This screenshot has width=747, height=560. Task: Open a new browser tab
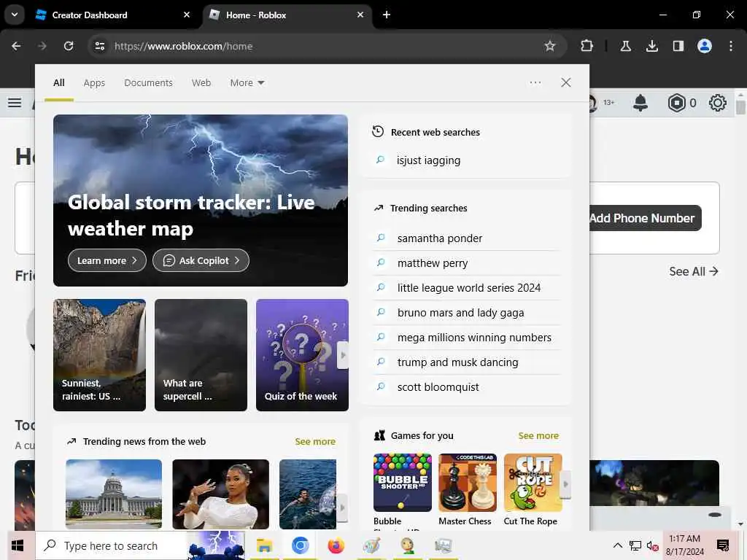click(387, 15)
